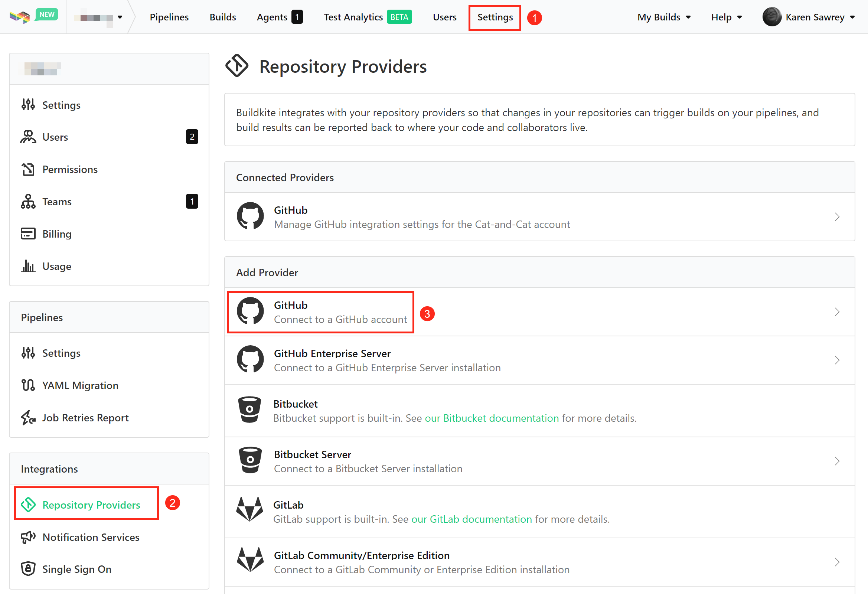The width and height of the screenshot is (868, 594).
Task: Click the YAML Migration icon
Action: (x=28, y=385)
